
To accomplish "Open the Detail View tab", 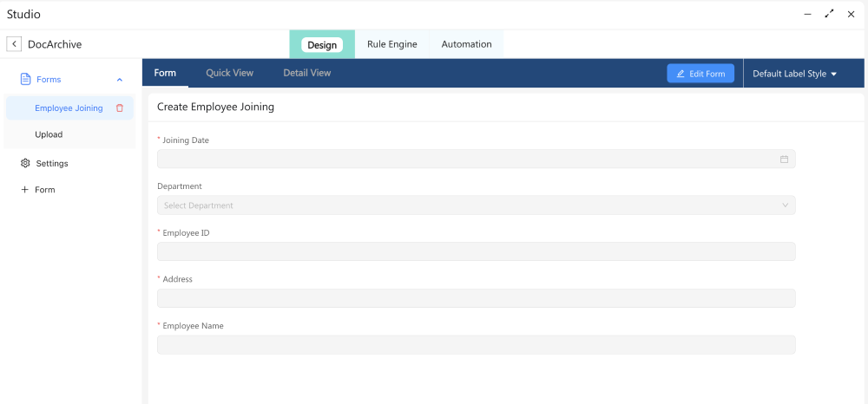I will pyautogui.click(x=307, y=73).
